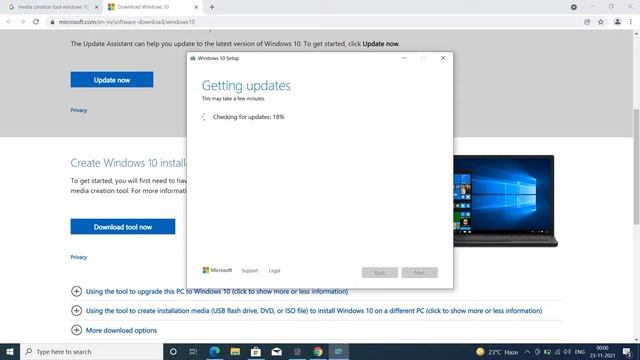This screenshot has height=360, width=640.
Task: Click the Support link in Windows 10 Setup
Action: coord(250,271)
